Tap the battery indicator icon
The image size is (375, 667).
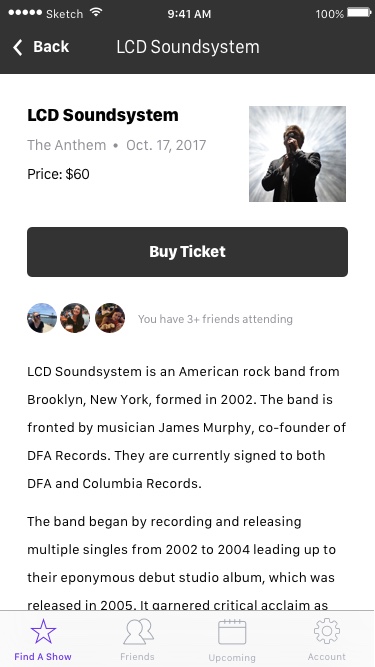359,13
